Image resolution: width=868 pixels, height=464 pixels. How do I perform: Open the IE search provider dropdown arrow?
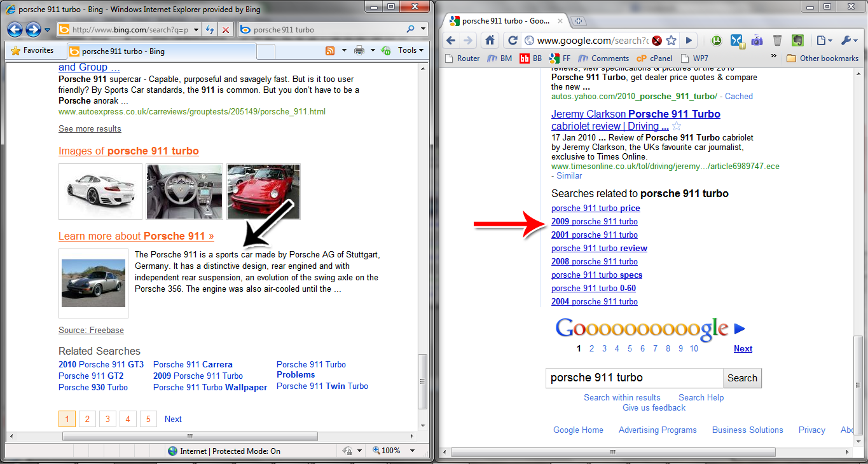coord(424,29)
